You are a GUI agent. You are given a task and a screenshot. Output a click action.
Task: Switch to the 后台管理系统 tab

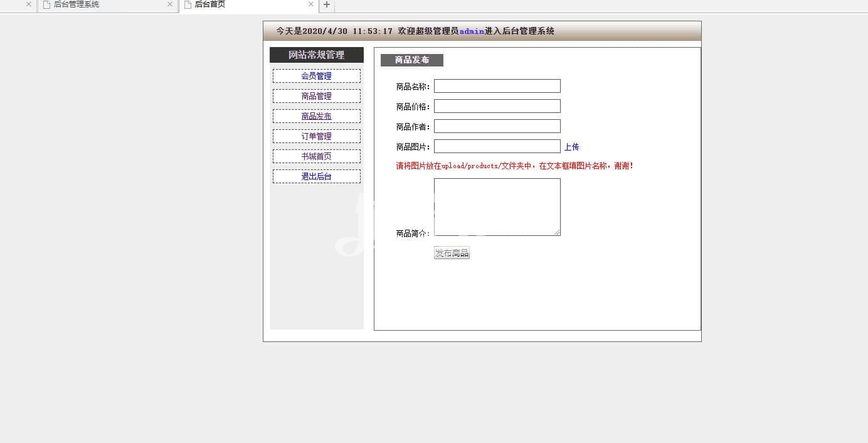pyautogui.click(x=100, y=4)
